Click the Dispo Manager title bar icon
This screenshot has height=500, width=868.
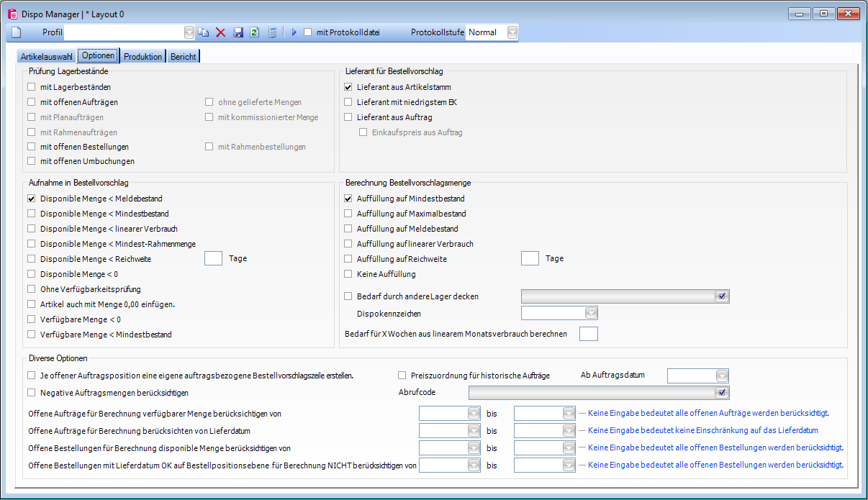click(x=12, y=14)
